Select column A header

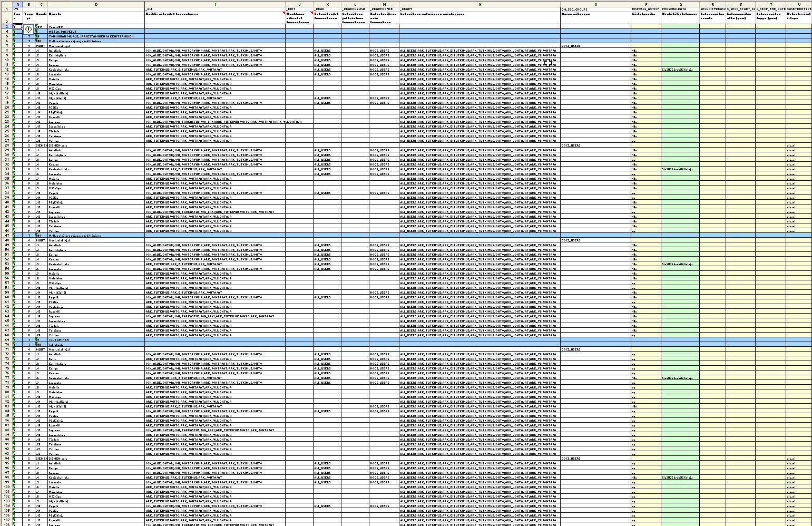[x=17, y=4]
